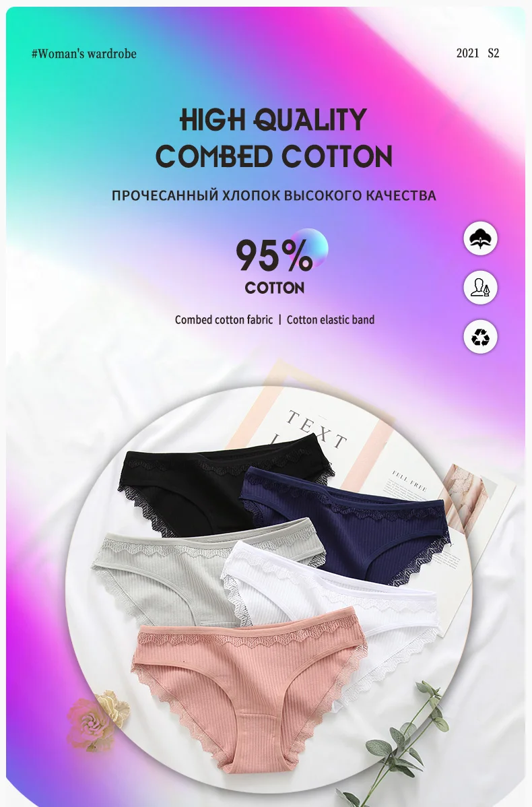Click the 2021 S2 season label
Screen dimensions: 532x807
point(477,53)
